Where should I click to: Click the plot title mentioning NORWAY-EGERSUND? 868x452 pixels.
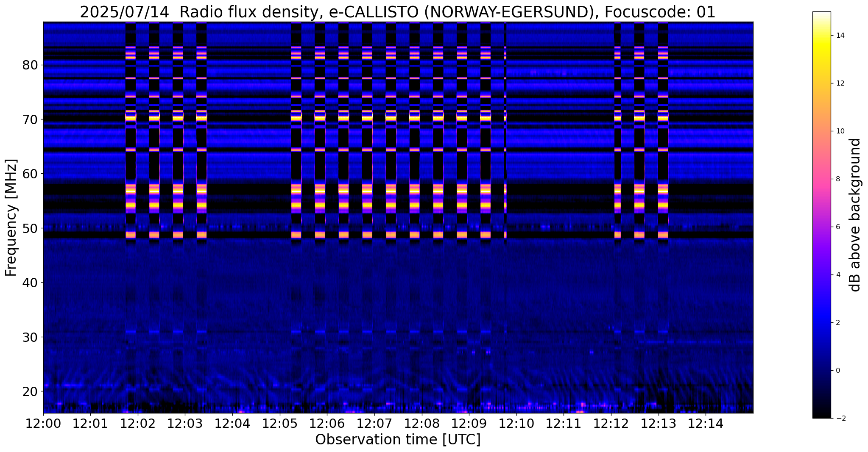pos(397,12)
